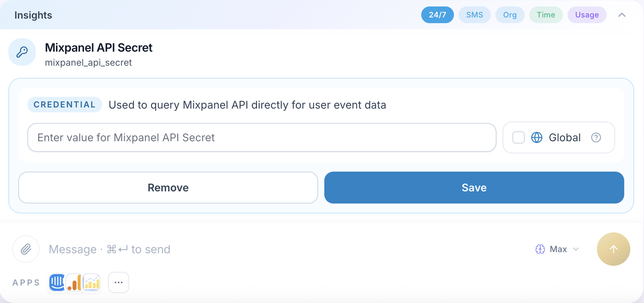Screen dimensions: 644x303
Task: Click the paperclip attach file icon
Action: pos(26,249)
